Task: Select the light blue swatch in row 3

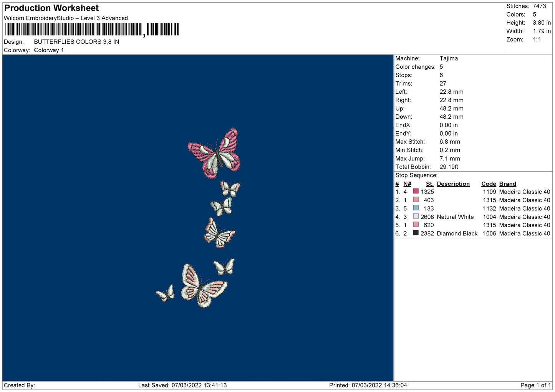Action: click(x=416, y=208)
